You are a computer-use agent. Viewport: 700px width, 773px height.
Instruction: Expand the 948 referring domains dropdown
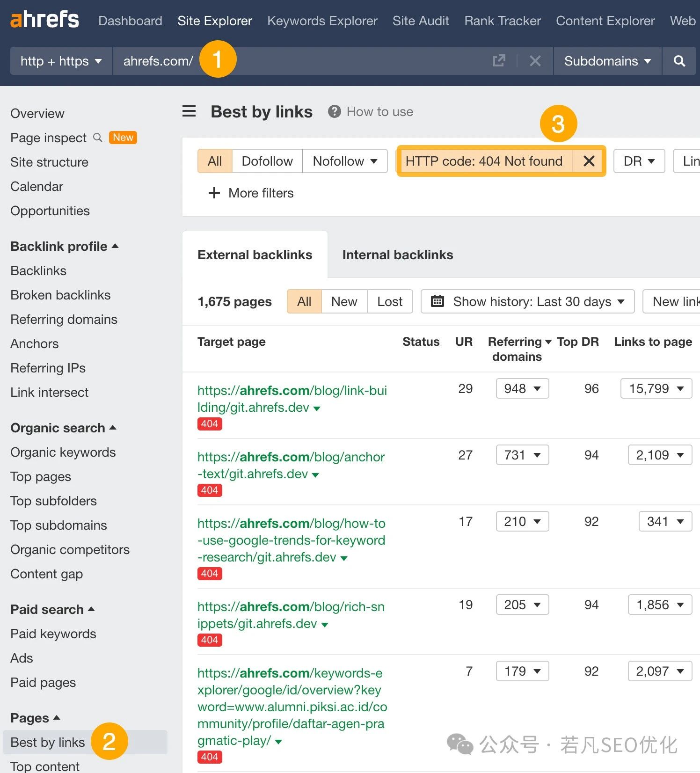point(522,388)
